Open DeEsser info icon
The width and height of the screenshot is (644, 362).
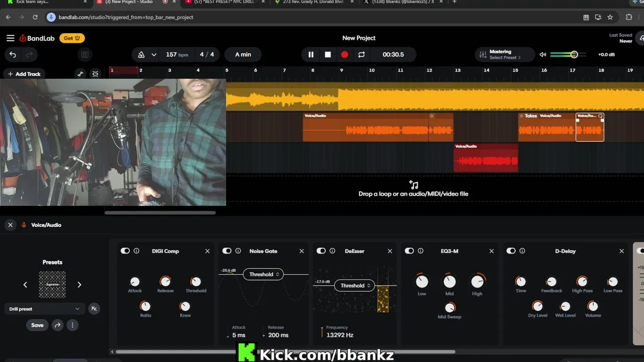(332, 251)
